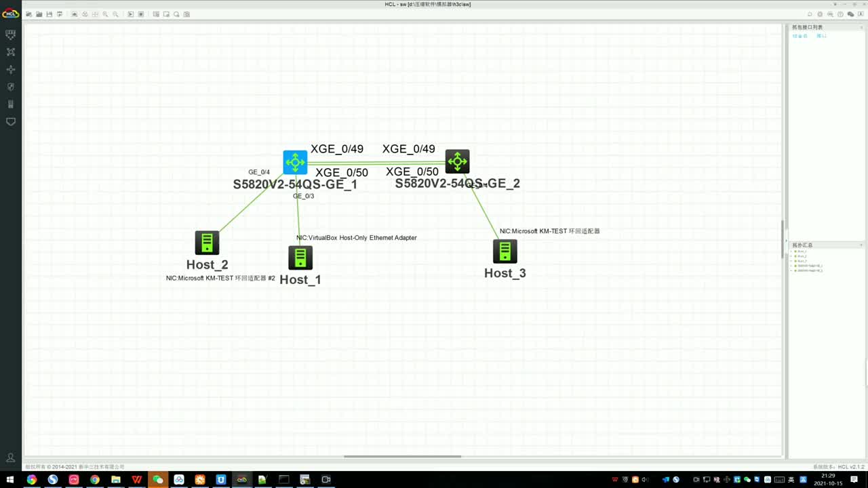Click the save project floppy-disk icon
The image size is (868, 488).
pyautogui.click(x=50, y=14)
